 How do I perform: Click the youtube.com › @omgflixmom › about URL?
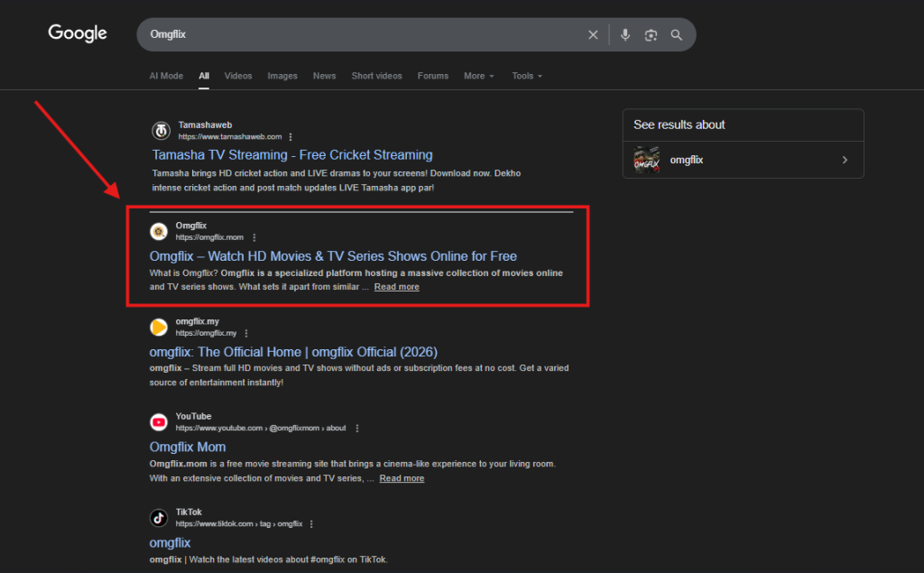(261, 429)
